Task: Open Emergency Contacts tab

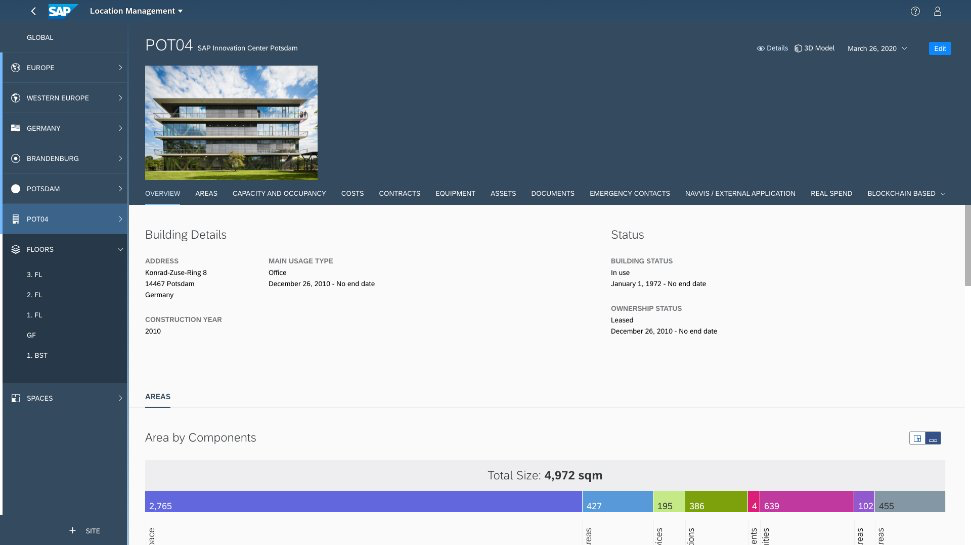Action: [629, 194]
